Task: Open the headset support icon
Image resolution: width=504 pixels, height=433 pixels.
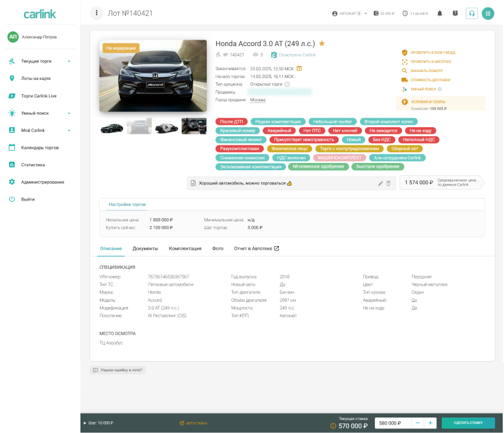Action: [x=472, y=13]
